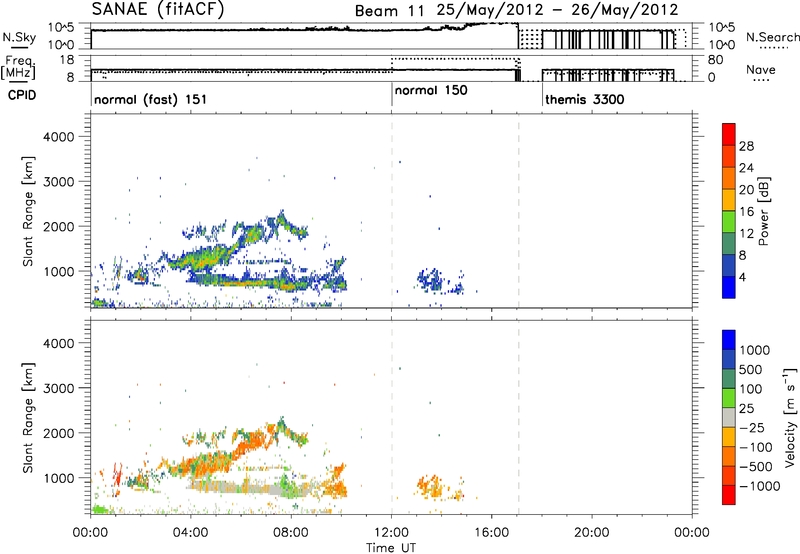Click the Slant Range [km] label of velocity panel
800x554 pixels.
pos(28,418)
